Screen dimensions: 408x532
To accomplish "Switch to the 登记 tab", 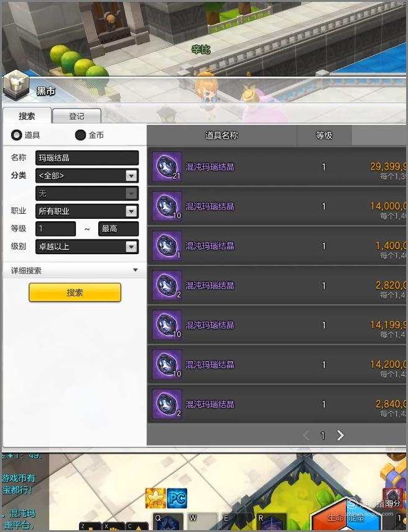I will tap(76, 116).
